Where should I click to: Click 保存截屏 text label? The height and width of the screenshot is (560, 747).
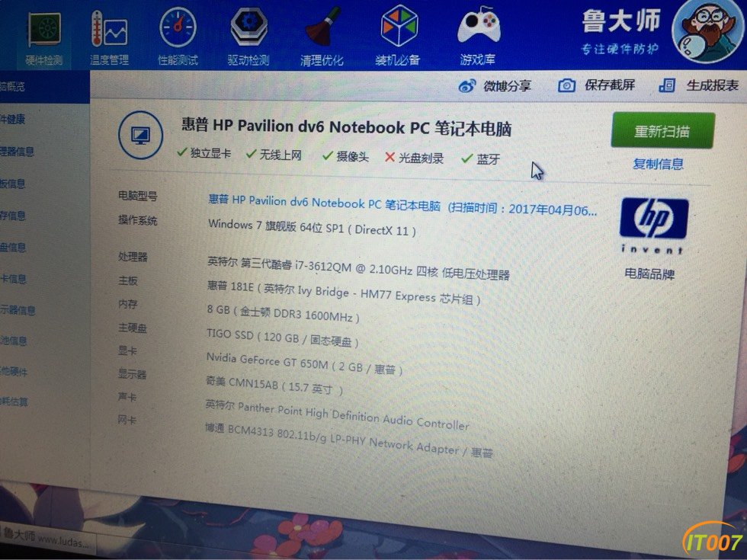tap(610, 85)
